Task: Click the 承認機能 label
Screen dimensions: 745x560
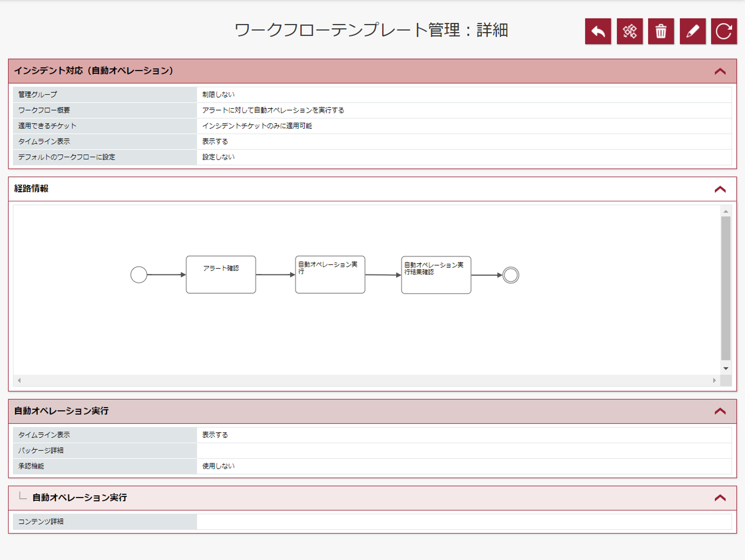Action: 31,466
